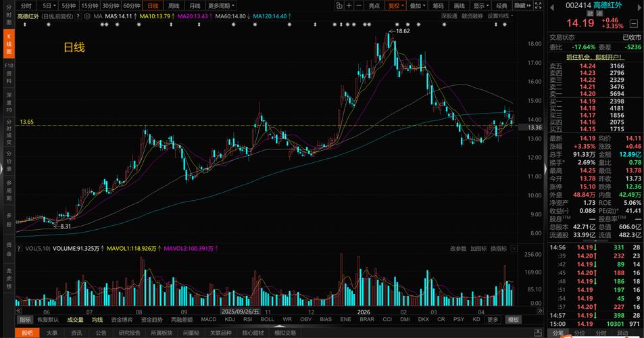Click the pop-out panel icon at bottom right
This screenshot has height=338, width=644.
539,332
